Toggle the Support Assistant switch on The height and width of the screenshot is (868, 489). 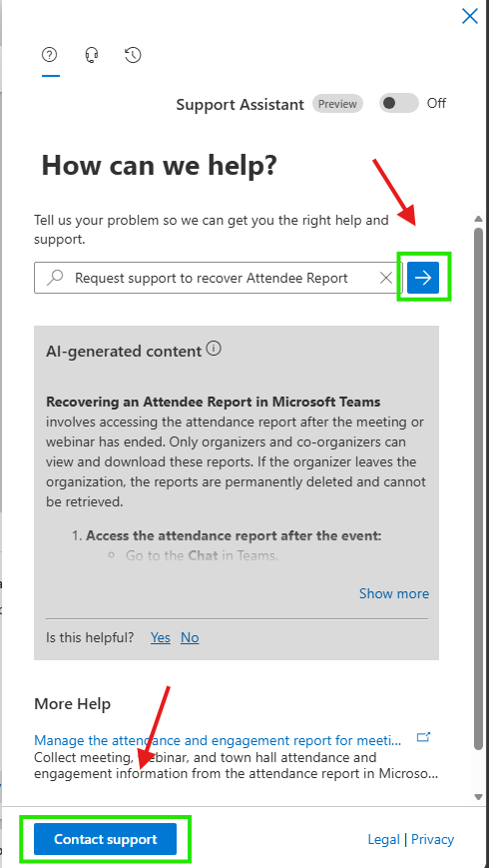(398, 104)
